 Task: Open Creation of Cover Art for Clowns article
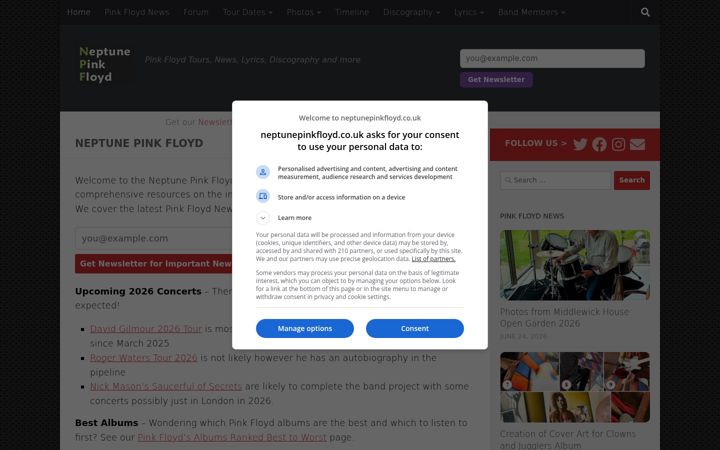(x=568, y=439)
